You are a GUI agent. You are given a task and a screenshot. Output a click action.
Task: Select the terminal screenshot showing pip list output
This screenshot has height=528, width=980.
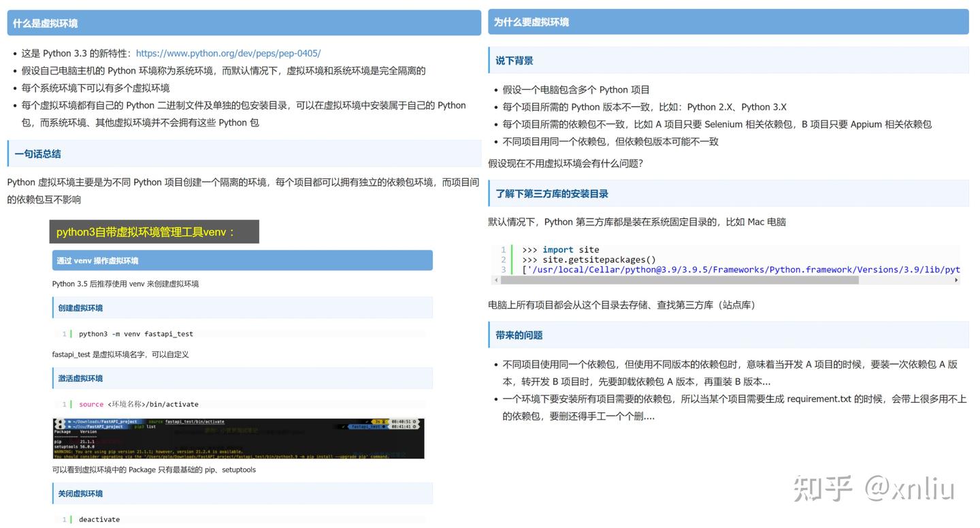[x=238, y=438]
